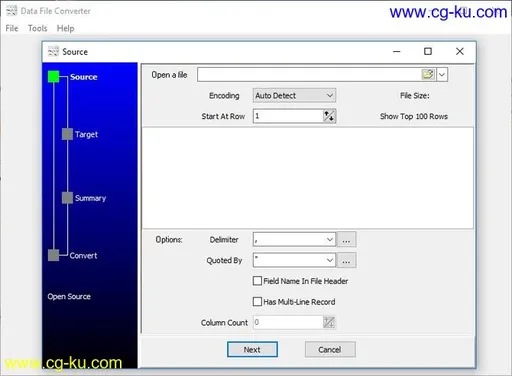Click the Start At Row value field
Image resolution: width=512 pixels, height=376 pixels.
(288, 116)
